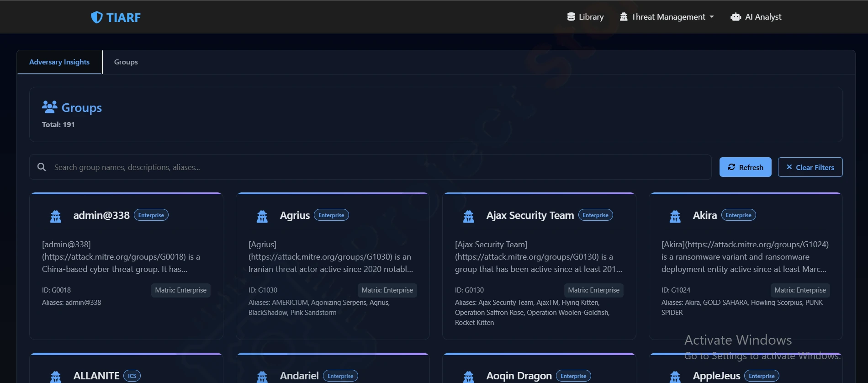Click the 'Aliases: admin@338' text
The height and width of the screenshot is (383, 868).
72,303
